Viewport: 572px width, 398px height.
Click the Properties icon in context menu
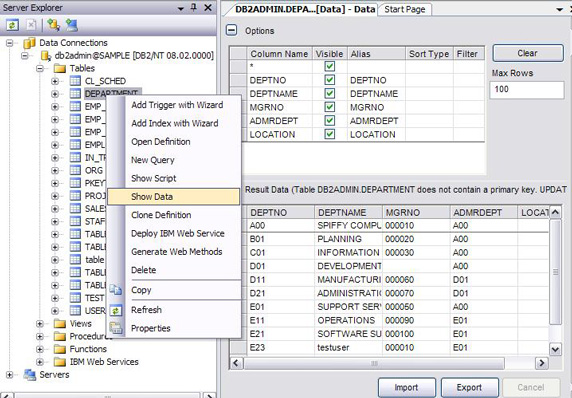116,328
